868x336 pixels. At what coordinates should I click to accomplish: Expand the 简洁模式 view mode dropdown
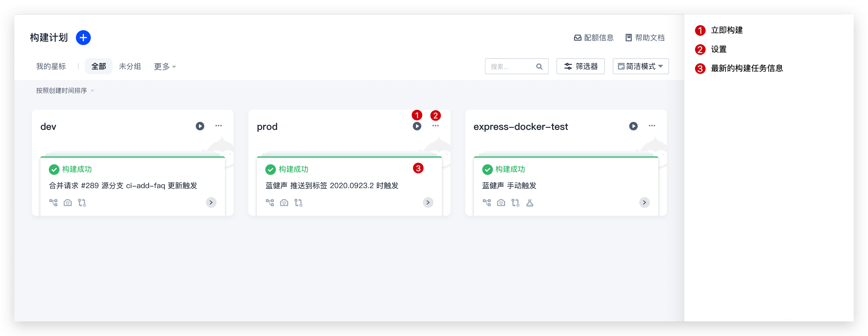pyautogui.click(x=641, y=66)
